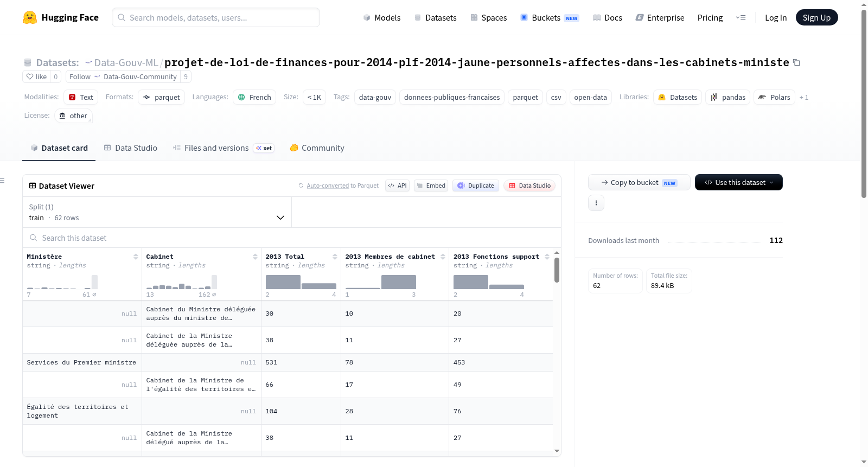
Task: Go to Datasets in the navigation
Action: (x=436, y=17)
